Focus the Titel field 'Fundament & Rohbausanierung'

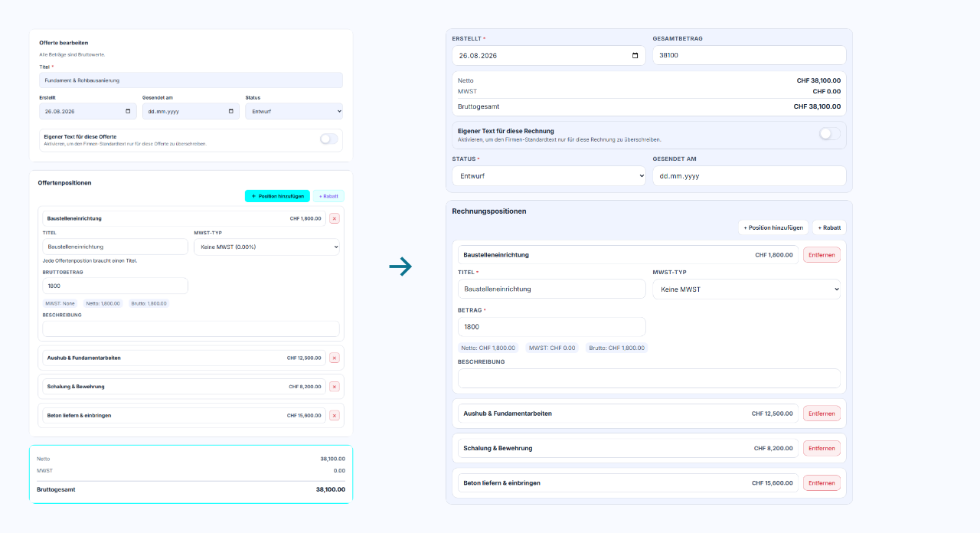(x=191, y=80)
